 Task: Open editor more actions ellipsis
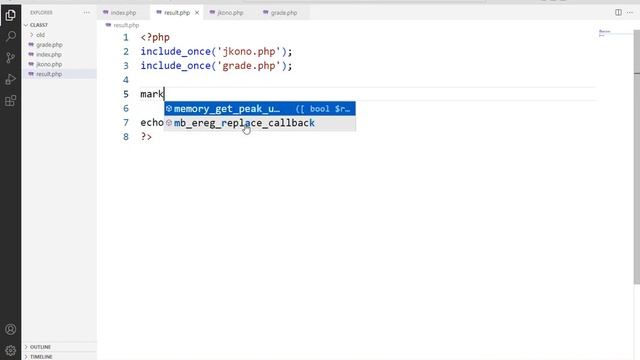pyautogui.click(x=630, y=13)
